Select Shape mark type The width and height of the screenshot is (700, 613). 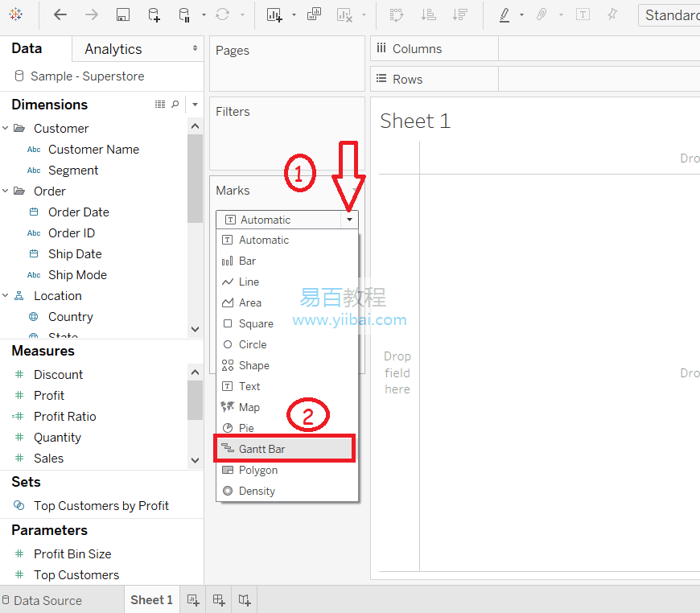tap(287, 366)
